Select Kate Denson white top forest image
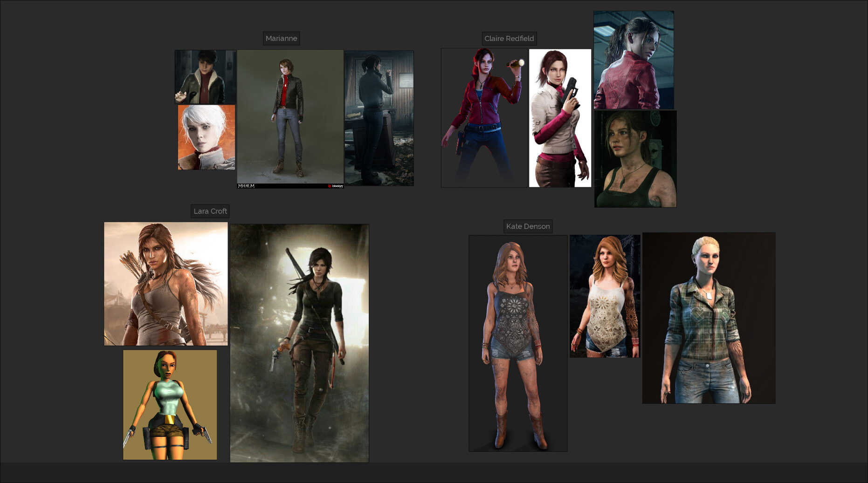The image size is (868, 483). coord(605,296)
